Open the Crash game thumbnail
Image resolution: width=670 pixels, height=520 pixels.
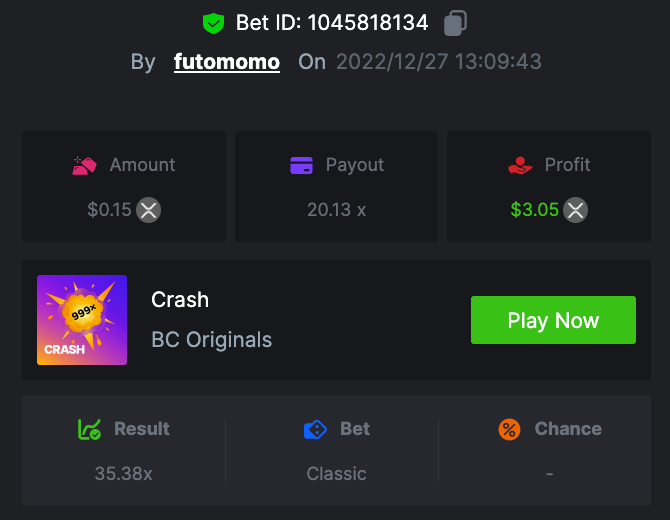[82, 320]
